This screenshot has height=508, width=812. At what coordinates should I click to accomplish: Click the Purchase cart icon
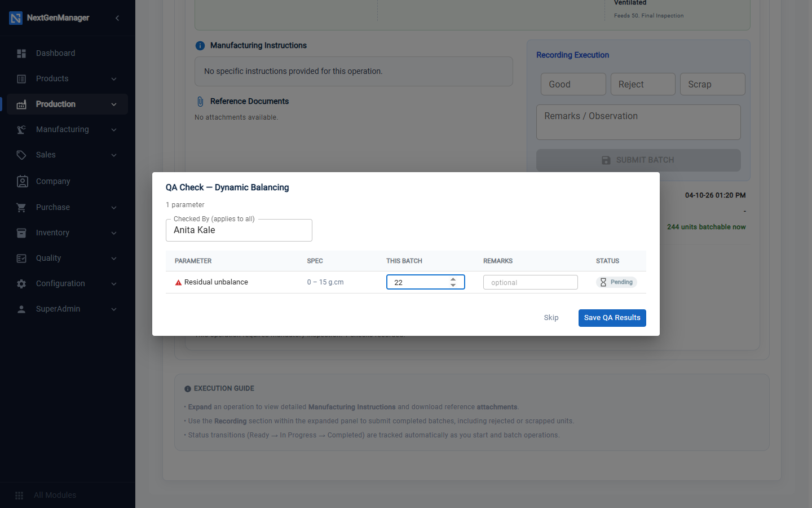(21, 208)
